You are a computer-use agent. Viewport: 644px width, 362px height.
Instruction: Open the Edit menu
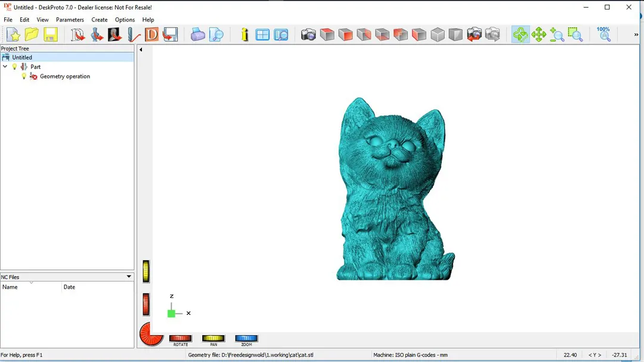click(x=24, y=20)
